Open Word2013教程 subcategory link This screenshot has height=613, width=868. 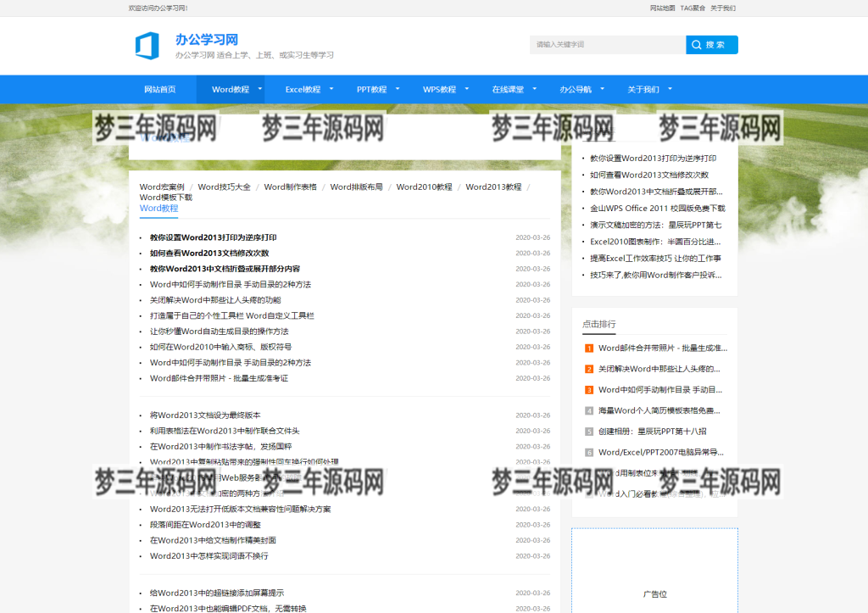(493, 187)
